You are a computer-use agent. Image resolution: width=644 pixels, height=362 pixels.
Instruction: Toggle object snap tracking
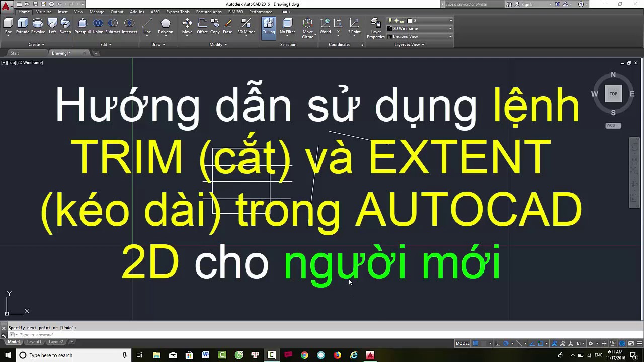tap(532, 343)
